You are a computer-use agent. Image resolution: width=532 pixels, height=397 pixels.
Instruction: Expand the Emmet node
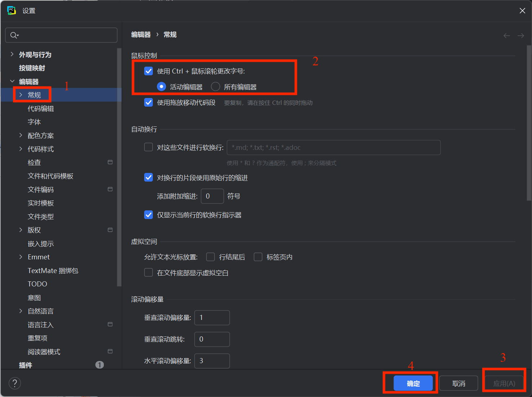tap(21, 257)
